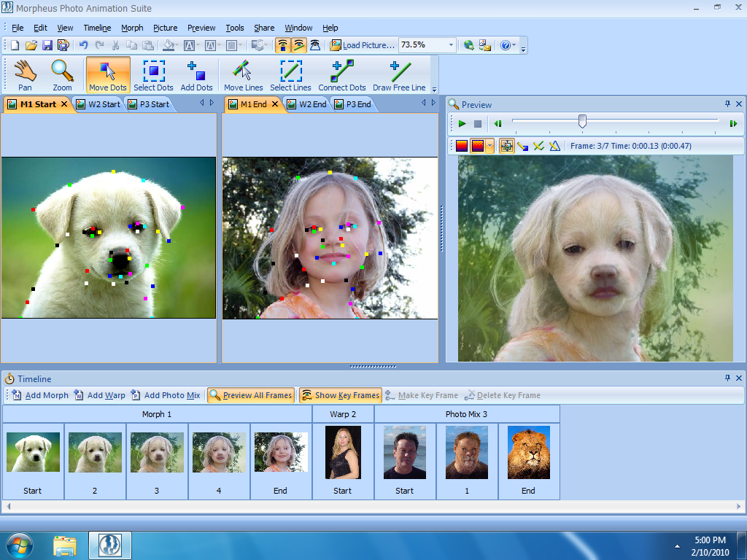747x560 pixels.
Task: Toggle Show Key Frames in the Timeline
Action: (x=340, y=394)
